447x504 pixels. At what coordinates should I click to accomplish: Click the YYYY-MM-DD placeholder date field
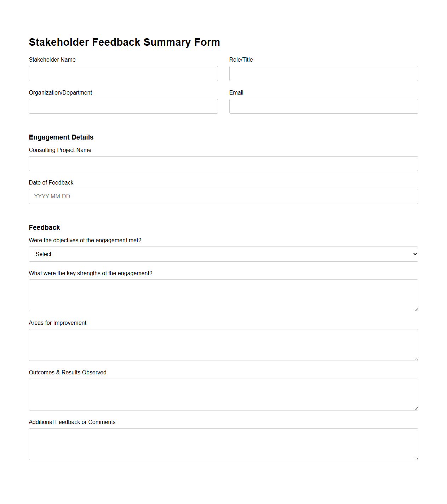click(223, 196)
